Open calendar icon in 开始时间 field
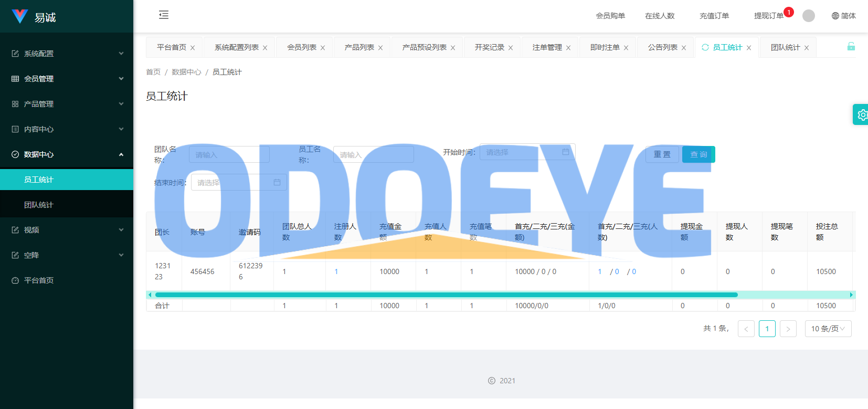 point(566,152)
